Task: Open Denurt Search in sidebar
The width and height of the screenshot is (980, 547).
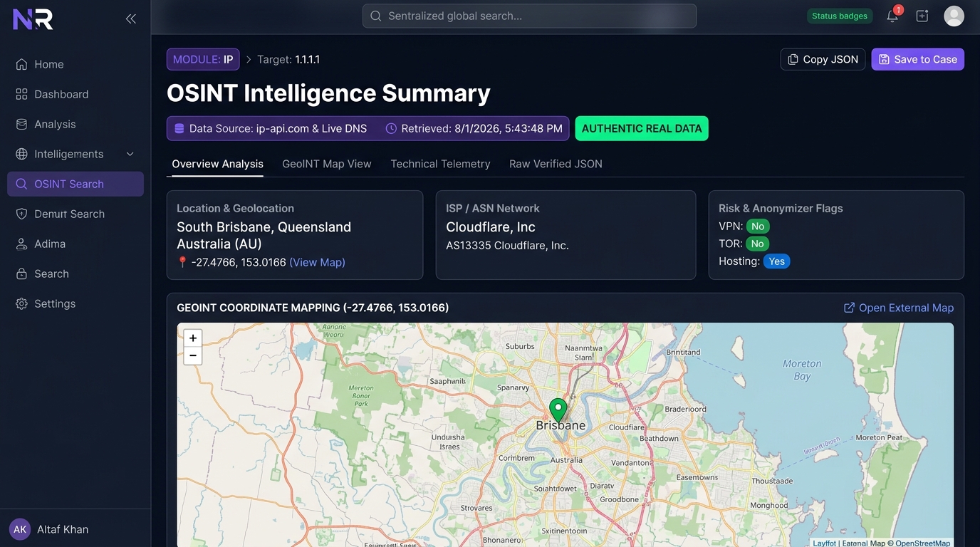Action: (75, 214)
